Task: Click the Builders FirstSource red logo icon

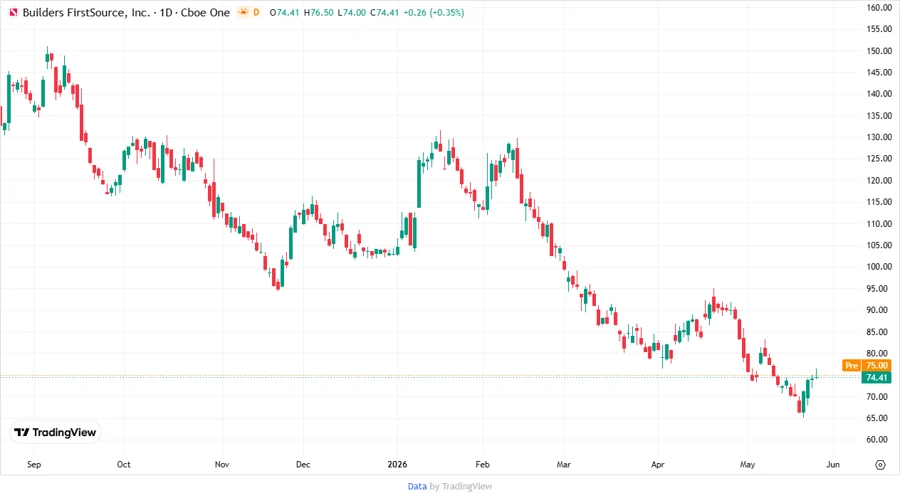Action: point(13,12)
